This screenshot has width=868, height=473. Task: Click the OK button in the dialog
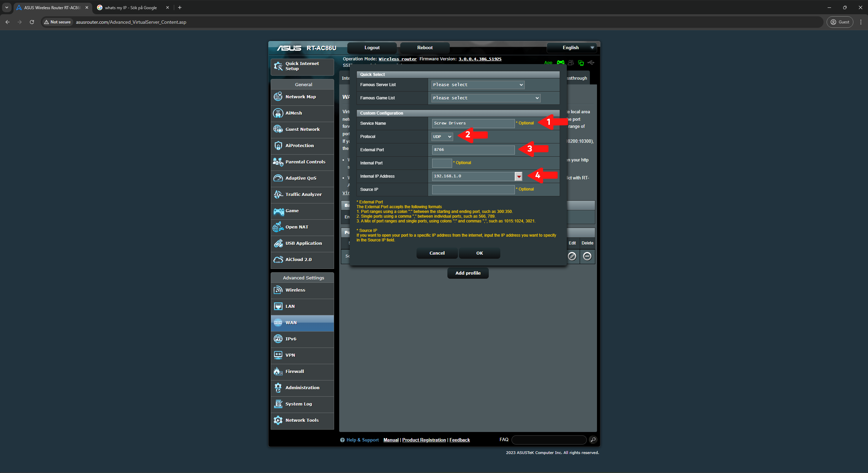point(480,253)
